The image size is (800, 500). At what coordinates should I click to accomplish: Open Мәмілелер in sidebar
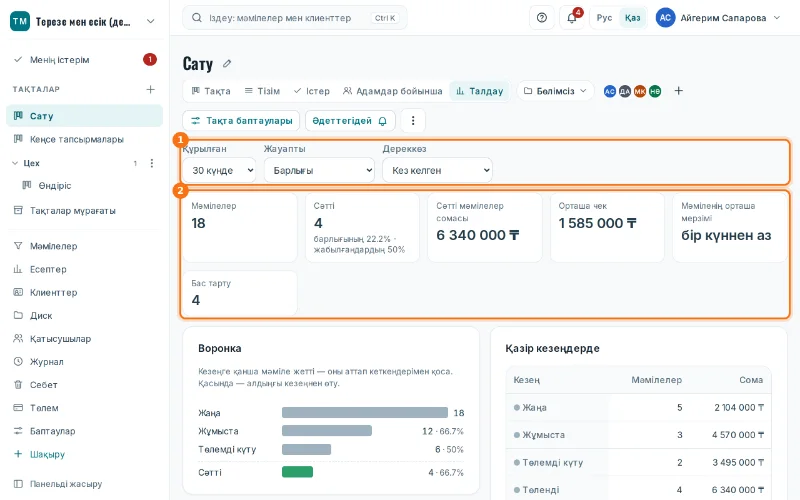coord(84,246)
